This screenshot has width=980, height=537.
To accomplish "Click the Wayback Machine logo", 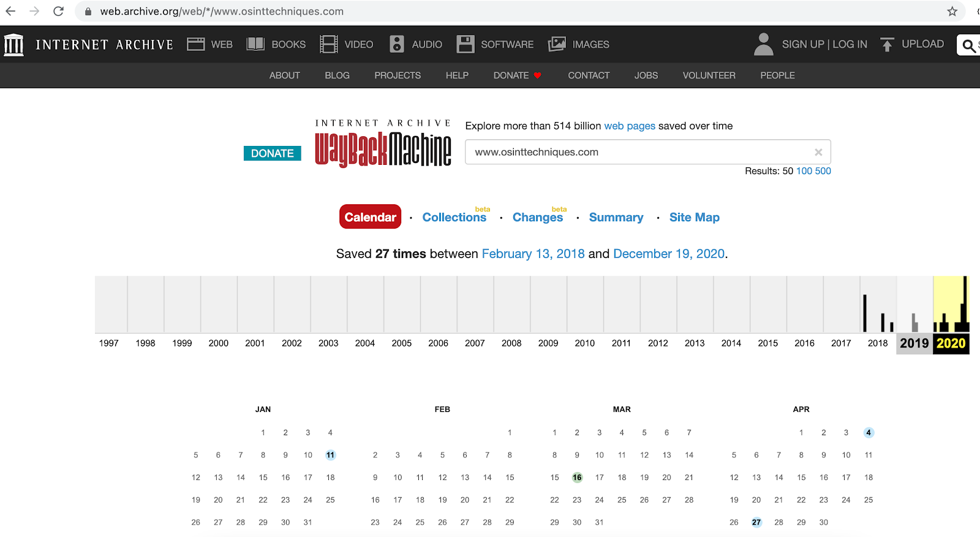I will coord(383,143).
